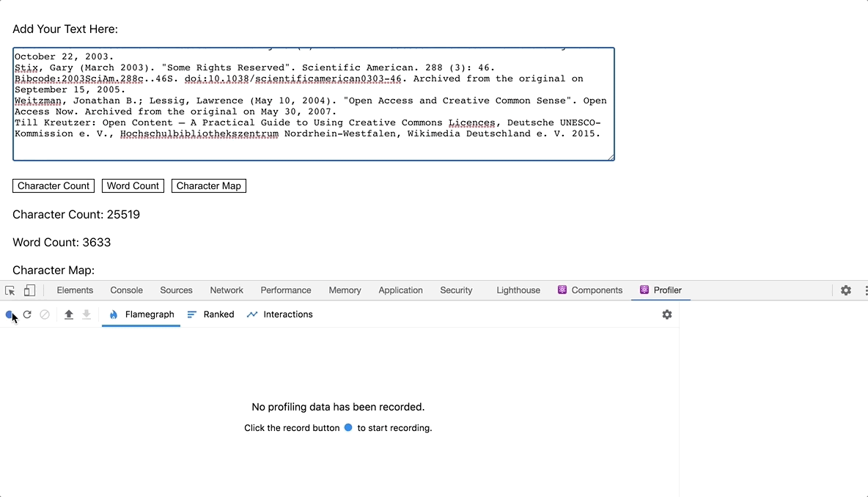Switch to Interactions view

coord(280,314)
